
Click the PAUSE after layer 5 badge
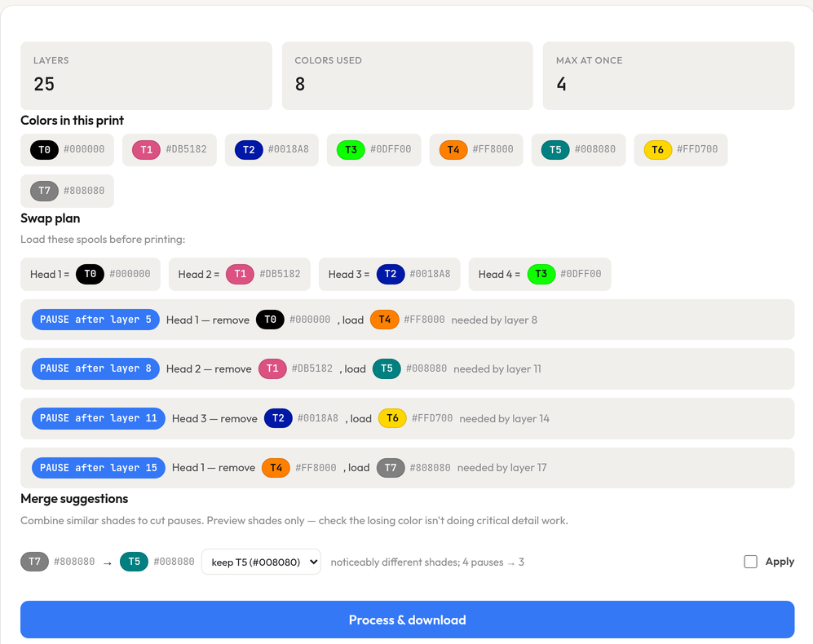pos(95,320)
